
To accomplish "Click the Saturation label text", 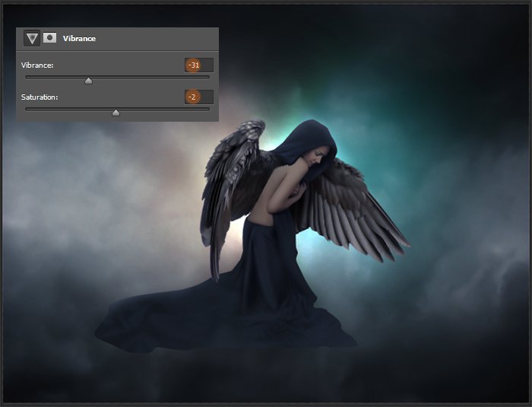I will 40,97.
